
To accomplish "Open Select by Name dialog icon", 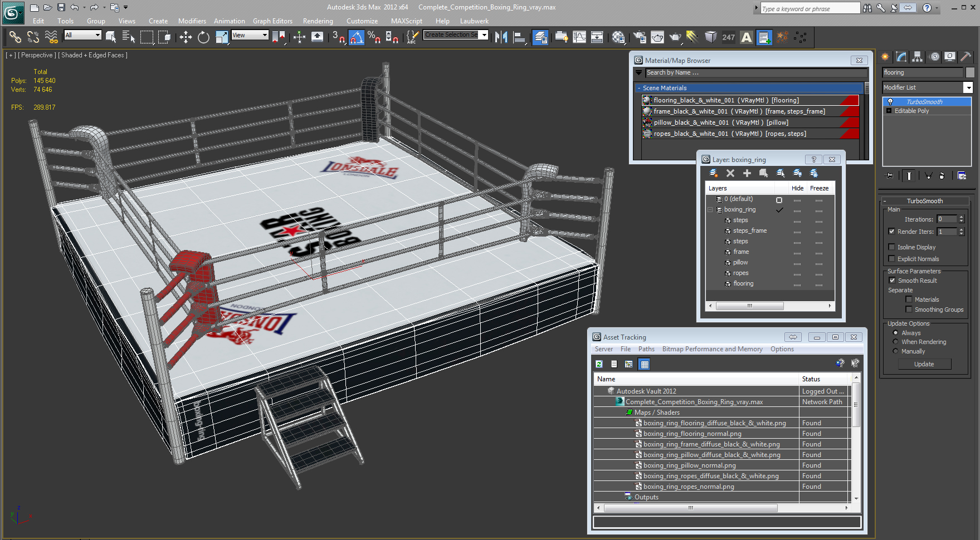I will tap(128, 37).
